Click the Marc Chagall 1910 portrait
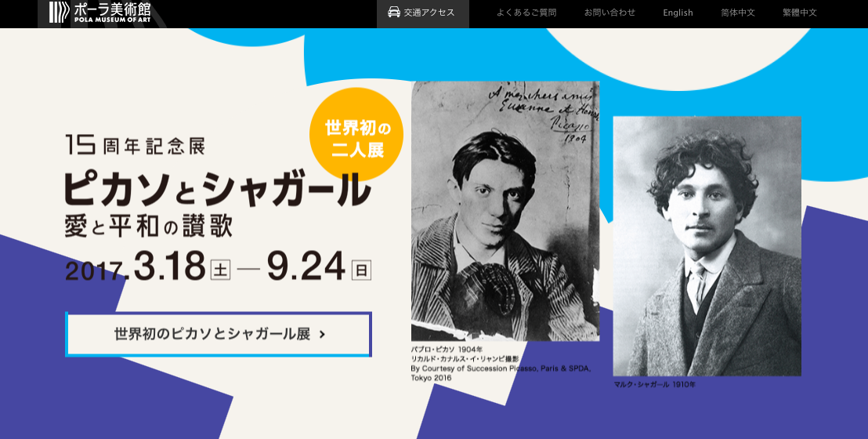This screenshot has width=868, height=439. (x=707, y=246)
